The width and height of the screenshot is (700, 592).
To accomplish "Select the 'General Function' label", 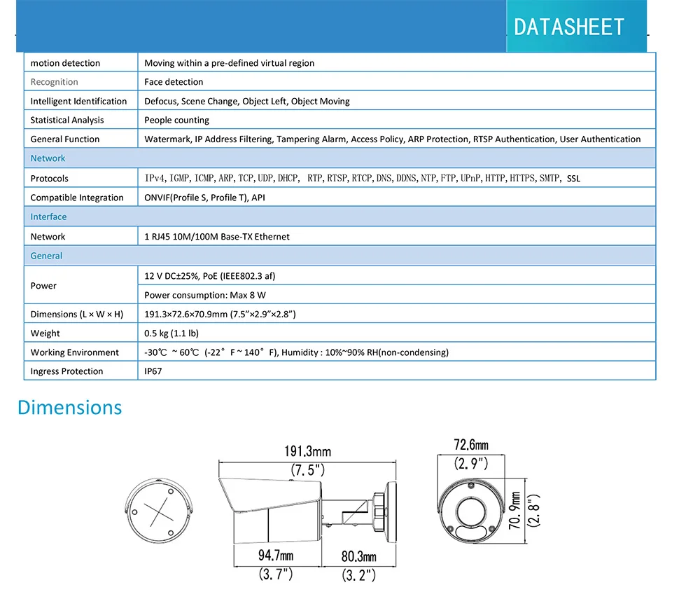I will [64, 139].
